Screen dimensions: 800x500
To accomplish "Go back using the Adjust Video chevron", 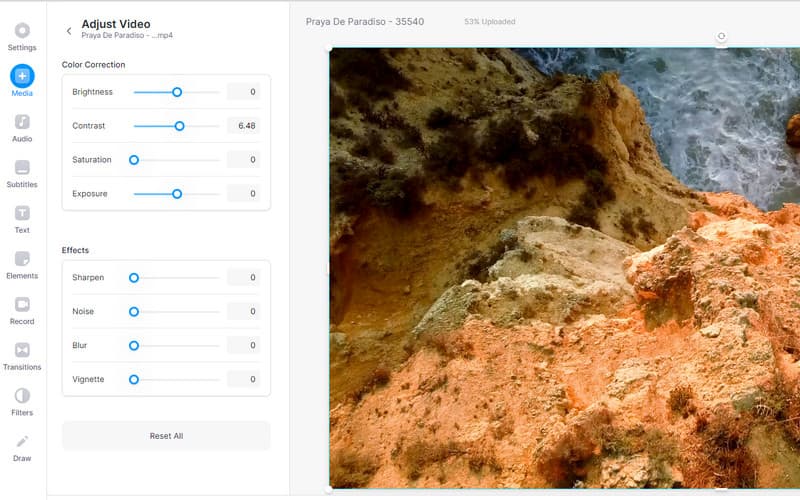I will click(69, 31).
